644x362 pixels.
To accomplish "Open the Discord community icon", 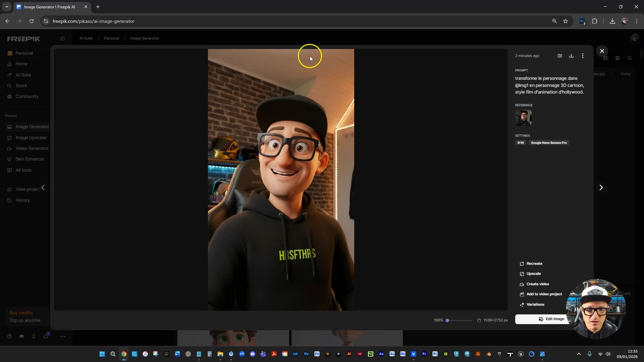I will 21,336.
